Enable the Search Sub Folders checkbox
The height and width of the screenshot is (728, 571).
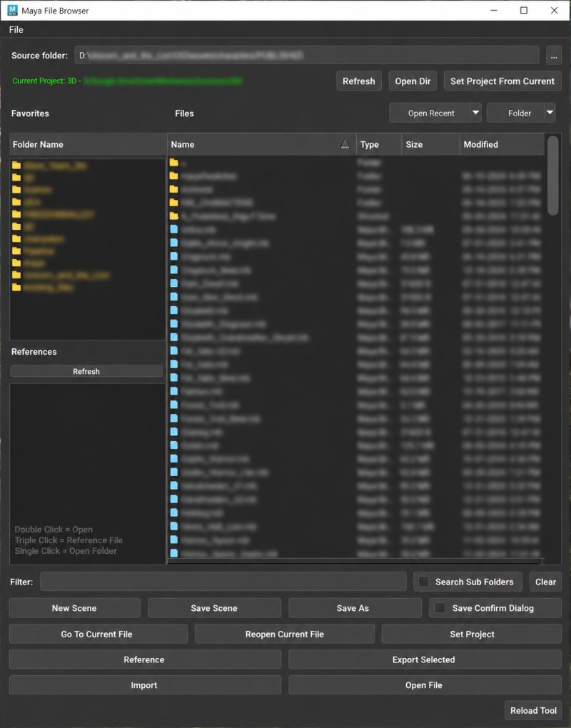point(424,582)
